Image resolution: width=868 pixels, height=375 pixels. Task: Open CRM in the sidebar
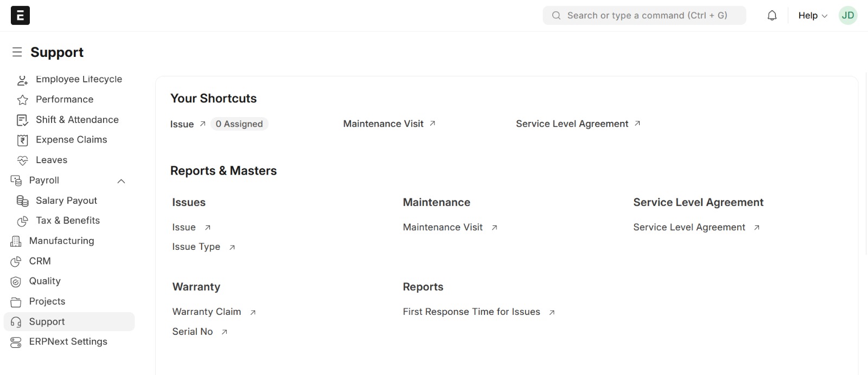(40, 261)
